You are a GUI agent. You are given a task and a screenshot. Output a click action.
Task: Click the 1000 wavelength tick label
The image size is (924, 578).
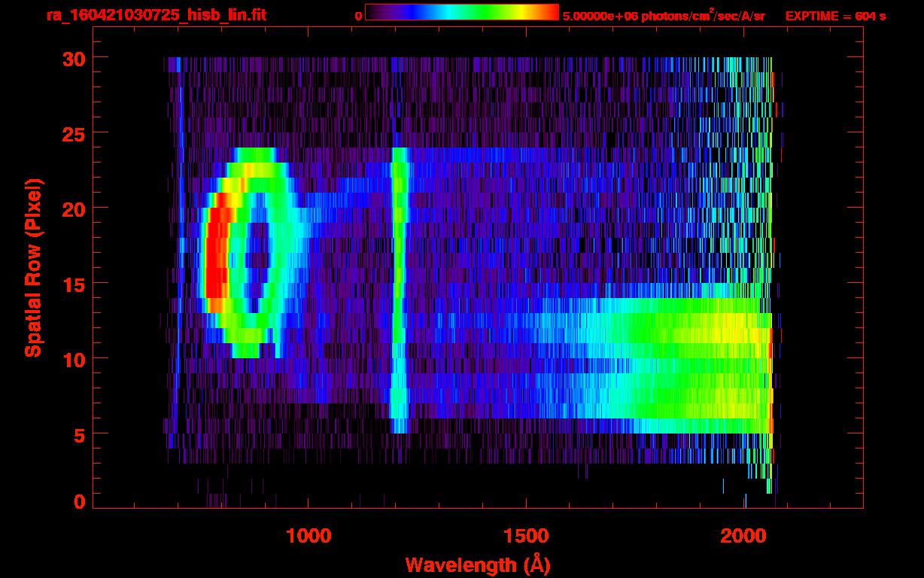tap(308, 536)
